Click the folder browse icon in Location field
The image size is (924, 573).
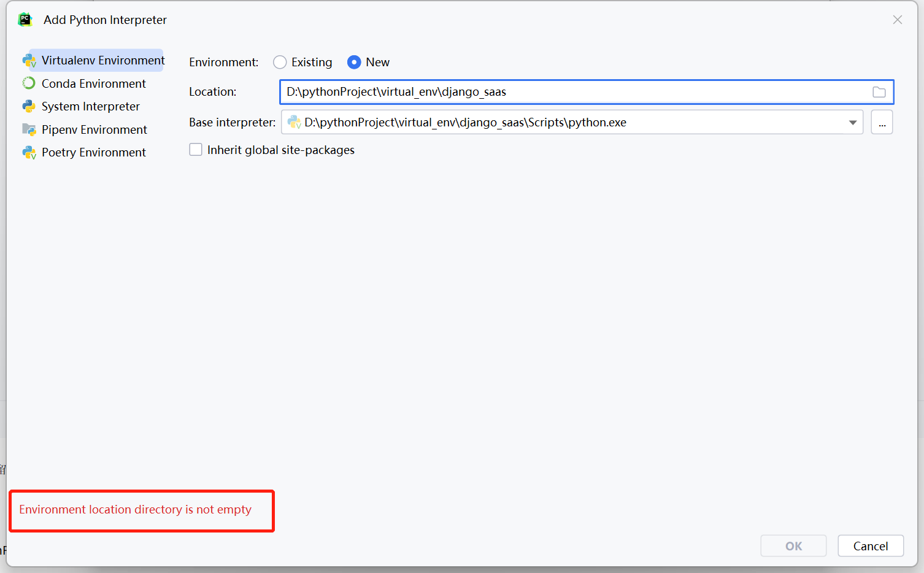[x=879, y=92]
